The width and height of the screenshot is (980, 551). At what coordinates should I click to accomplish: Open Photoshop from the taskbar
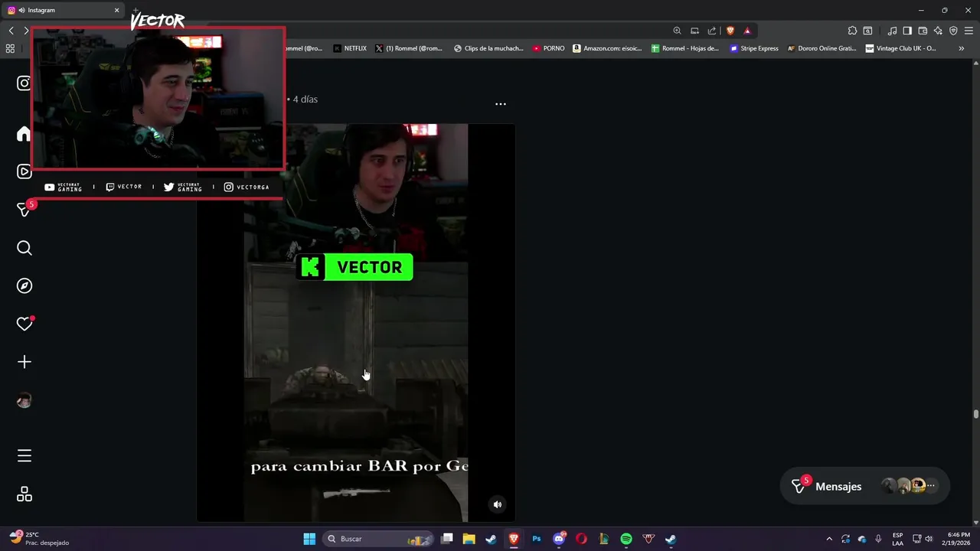pyautogui.click(x=537, y=539)
